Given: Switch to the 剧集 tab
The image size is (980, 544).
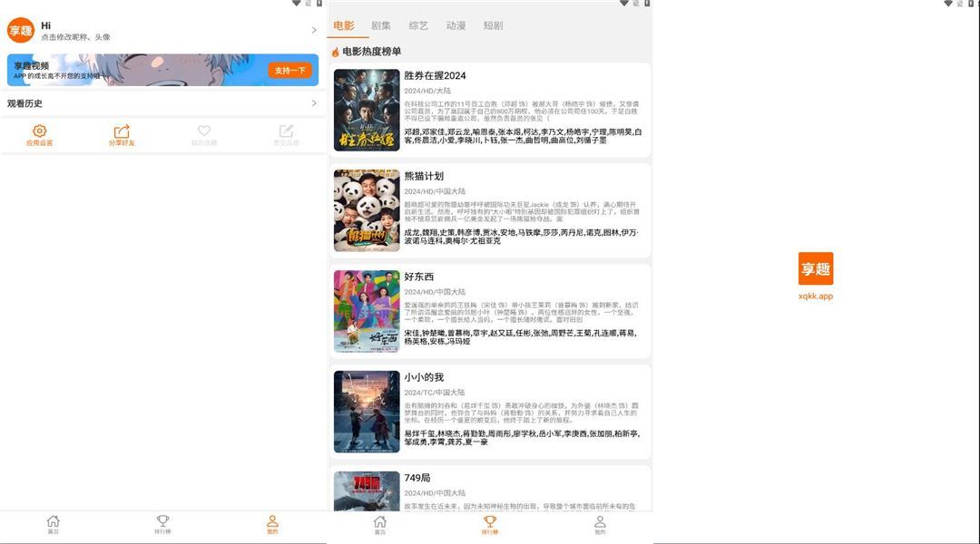Looking at the screenshot, I should pos(381,25).
